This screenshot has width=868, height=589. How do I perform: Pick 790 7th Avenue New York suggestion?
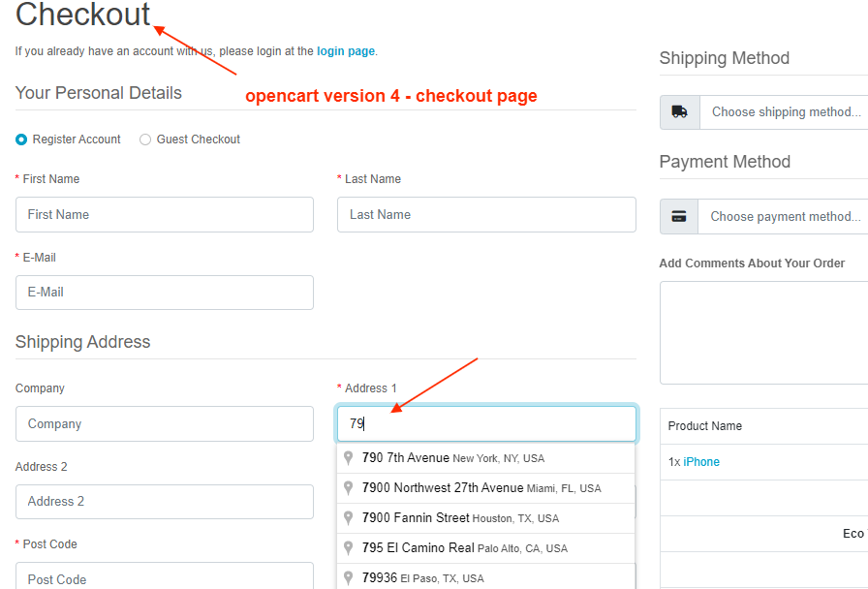[x=453, y=458]
